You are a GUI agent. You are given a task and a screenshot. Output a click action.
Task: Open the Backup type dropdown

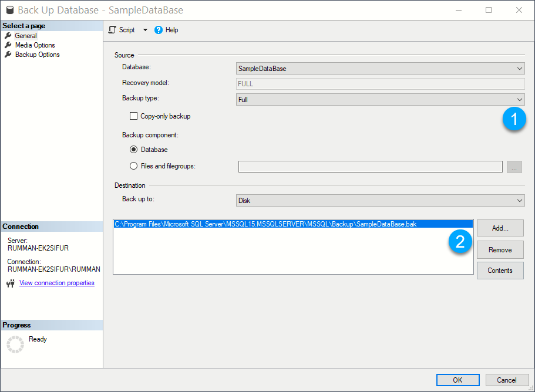click(x=519, y=99)
